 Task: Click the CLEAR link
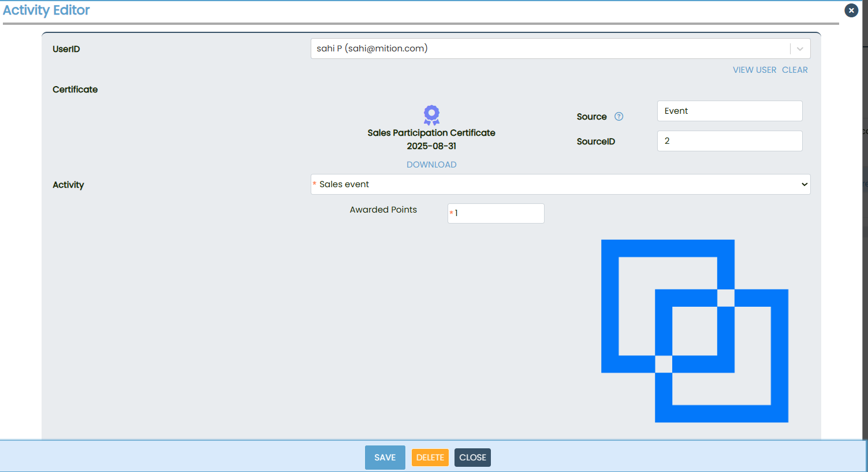pos(795,70)
